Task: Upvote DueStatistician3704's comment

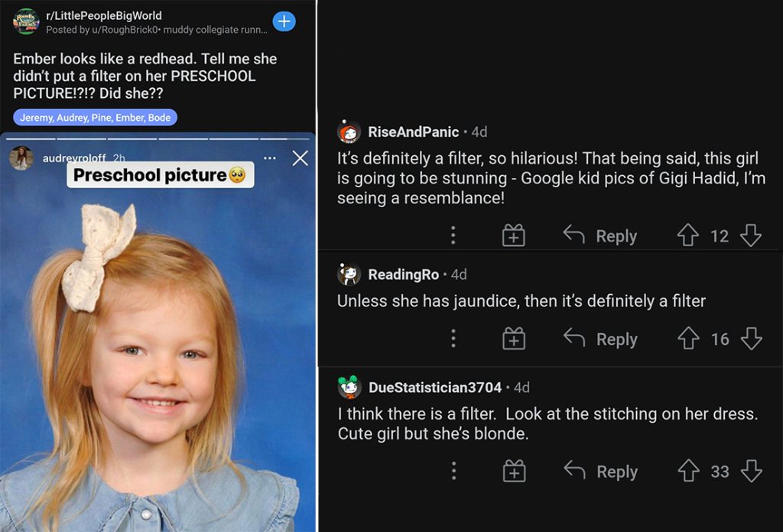Action: point(688,472)
